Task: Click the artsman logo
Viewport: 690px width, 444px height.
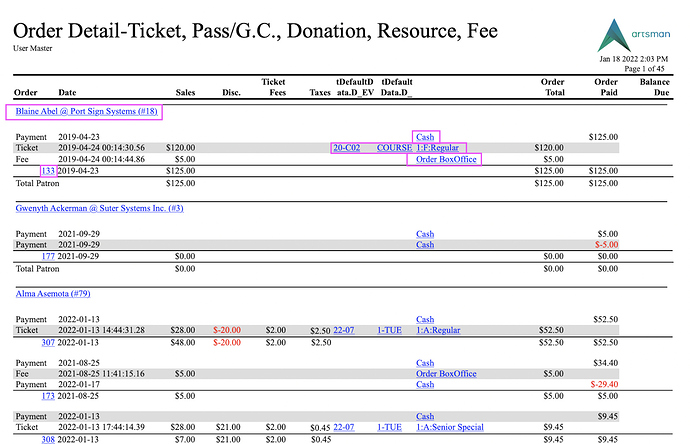Action: tap(634, 35)
